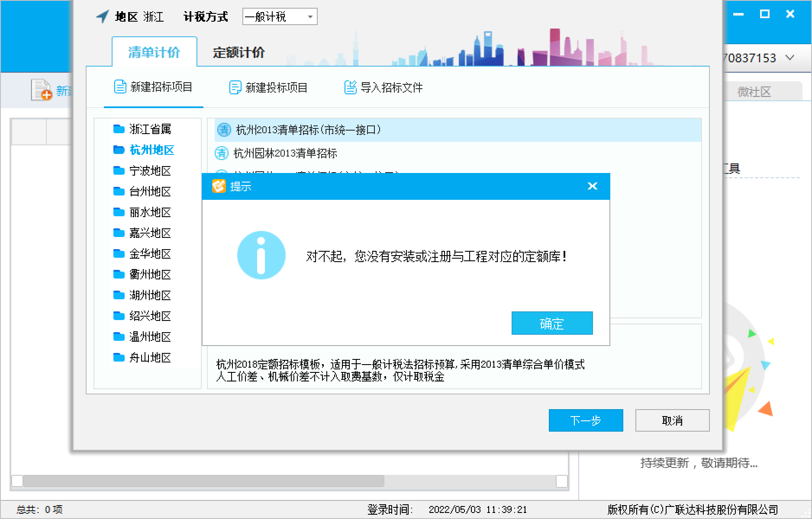The image size is (812, 519).
Task: Click the 下一步 button
Action: click(x=586, y=420)
